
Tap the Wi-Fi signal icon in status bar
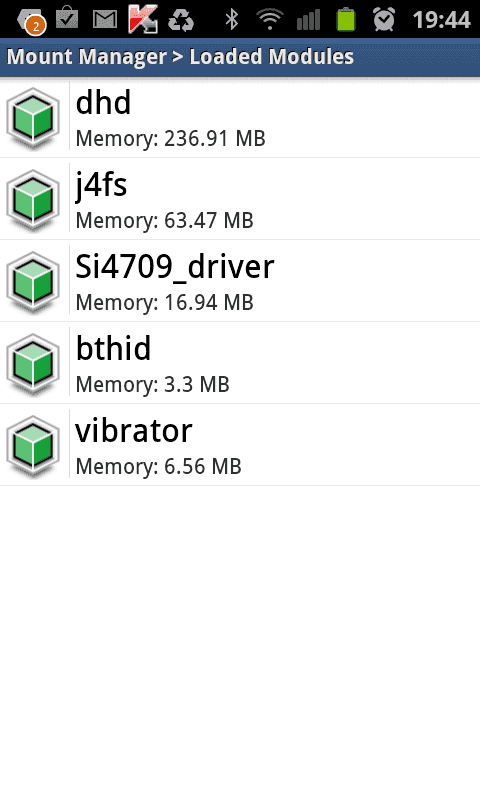[x=270, y=19]
